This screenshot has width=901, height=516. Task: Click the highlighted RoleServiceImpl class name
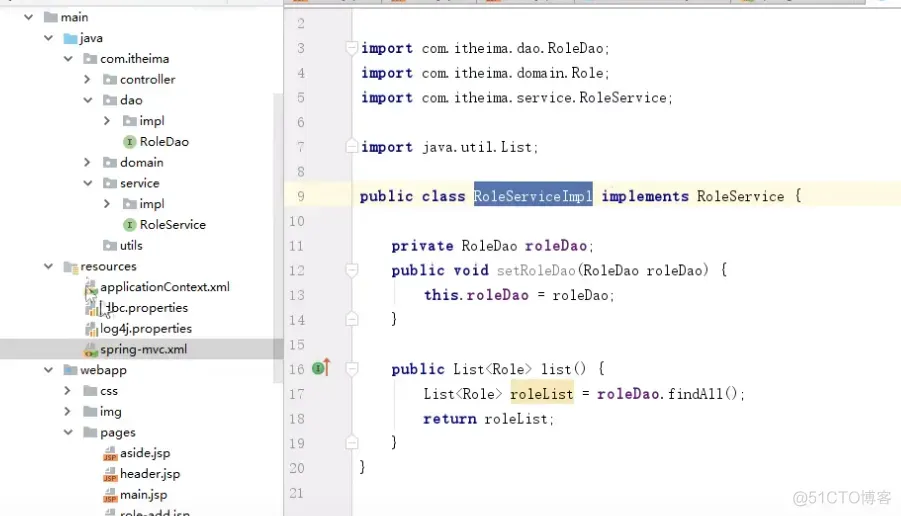[x=533, y=196]
